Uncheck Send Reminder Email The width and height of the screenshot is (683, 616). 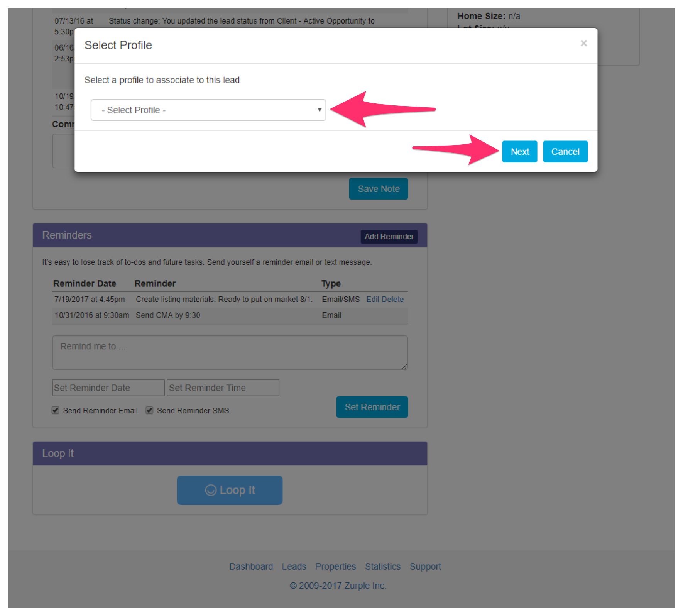pos(56,410)
